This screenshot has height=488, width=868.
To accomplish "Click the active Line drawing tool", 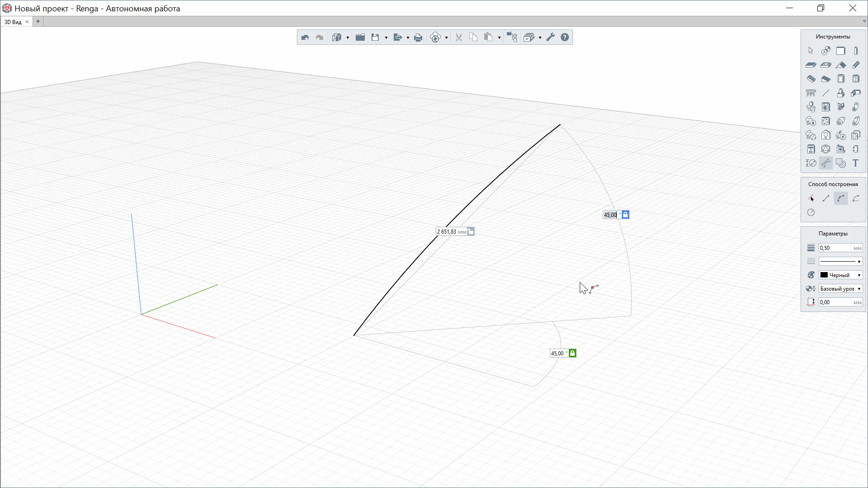I will tap(826, 163).
